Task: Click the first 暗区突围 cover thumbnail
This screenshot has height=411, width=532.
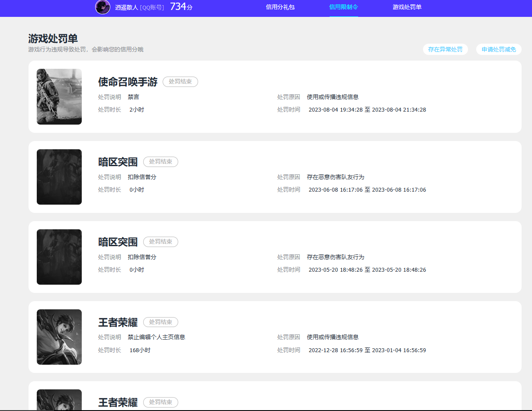Action: pos(59,177)
